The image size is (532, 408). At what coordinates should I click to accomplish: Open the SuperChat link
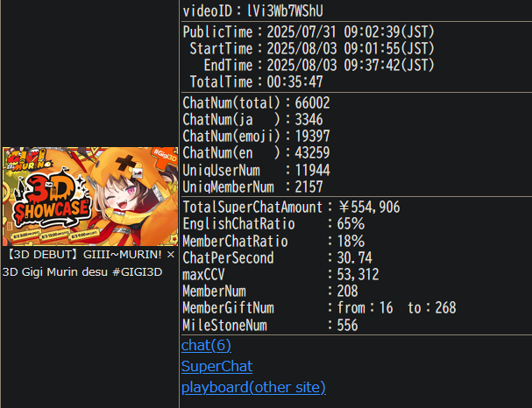coord(216,366)
